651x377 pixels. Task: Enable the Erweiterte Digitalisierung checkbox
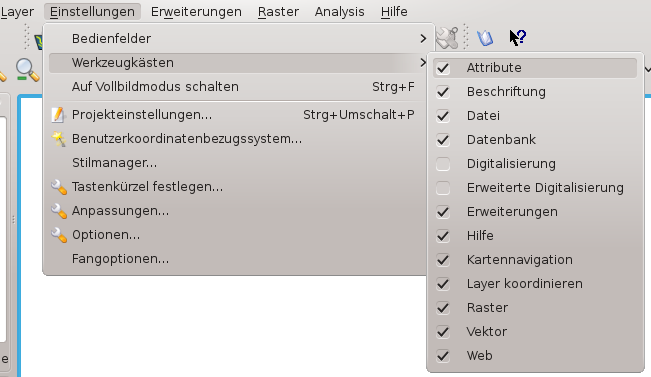click(443, 188)
